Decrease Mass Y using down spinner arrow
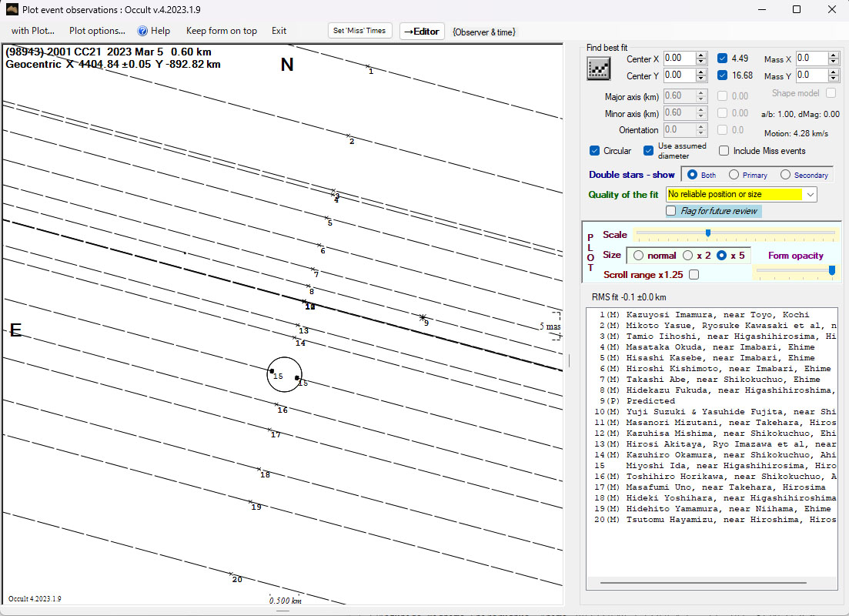This screenshot has height=616, width=849. point(834,79)
